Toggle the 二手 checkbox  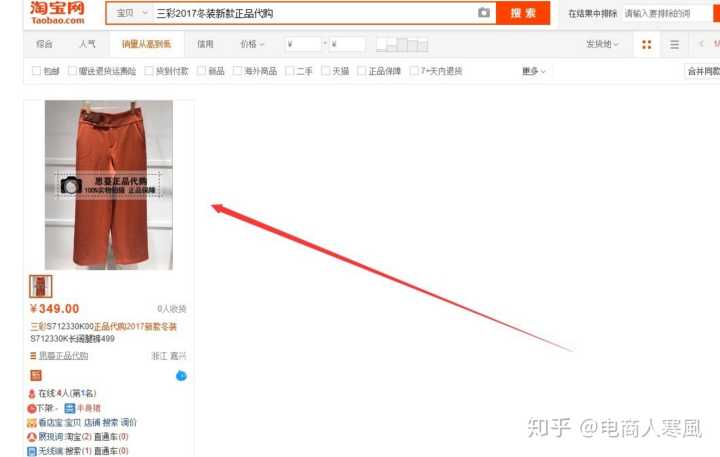[289, 71]
